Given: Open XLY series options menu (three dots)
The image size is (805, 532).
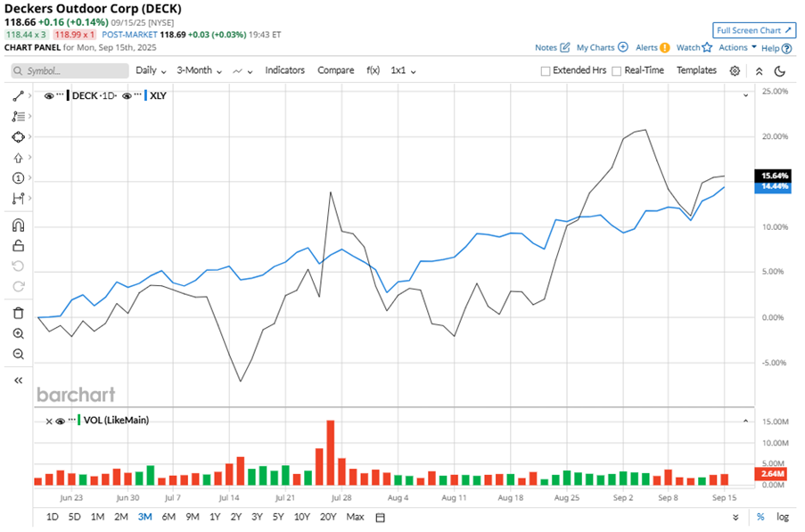Looking at the screenshot, I should pyautogui.click(x=137, y=94).
